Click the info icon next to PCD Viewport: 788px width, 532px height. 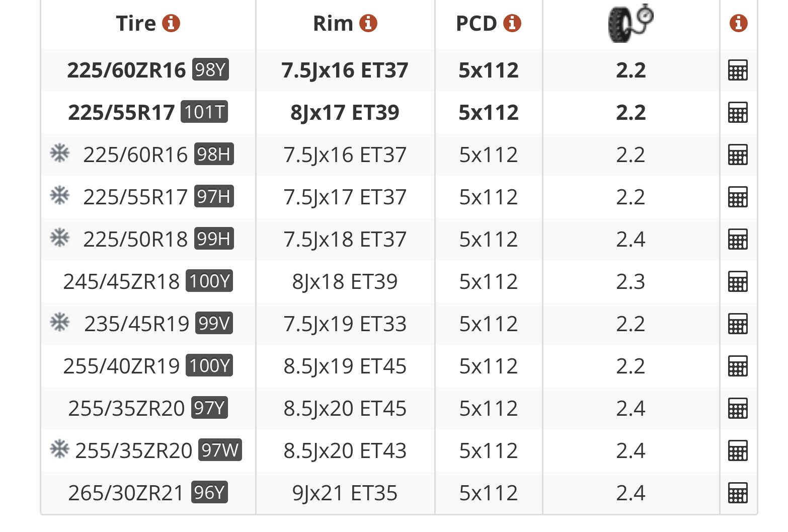(x=512, y=23)
